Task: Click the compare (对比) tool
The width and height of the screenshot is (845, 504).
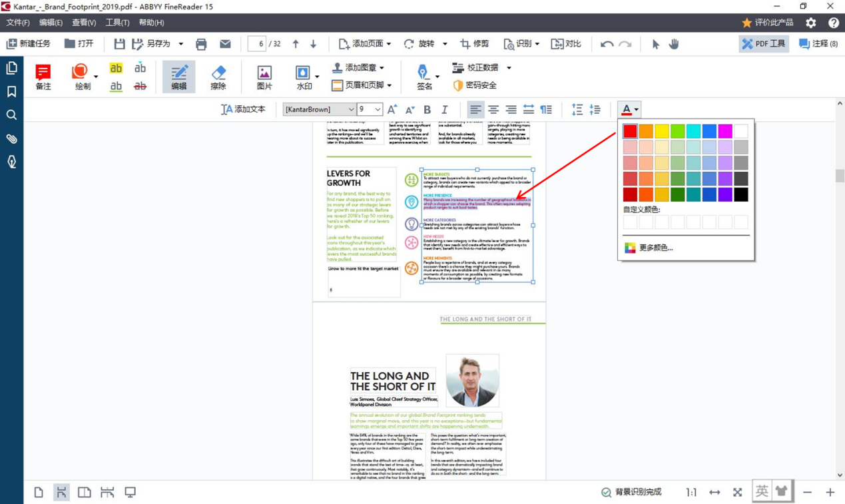Action: pos(566,44)
